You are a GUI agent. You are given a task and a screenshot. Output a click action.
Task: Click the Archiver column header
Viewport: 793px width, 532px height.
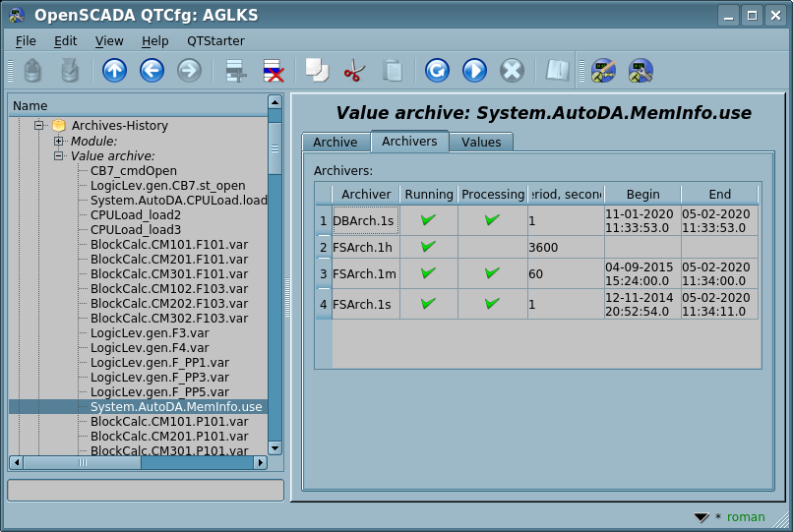(366, 195)
